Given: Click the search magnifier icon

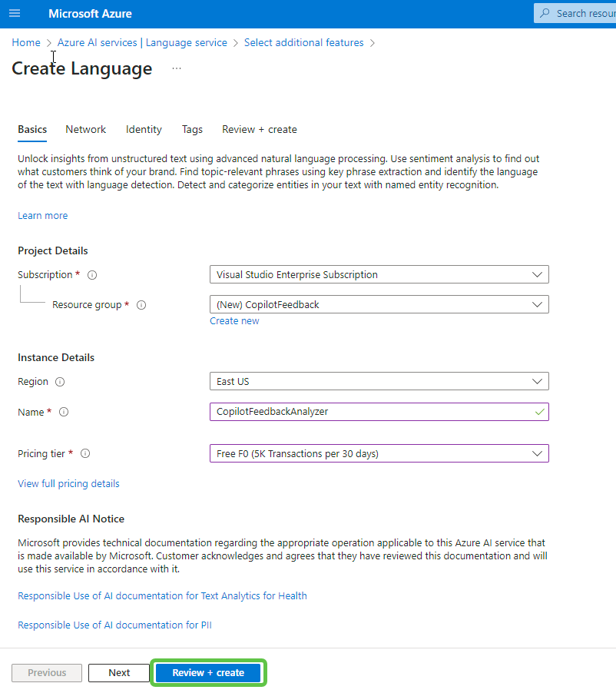Looking at the screenshot, I should 545,13.
